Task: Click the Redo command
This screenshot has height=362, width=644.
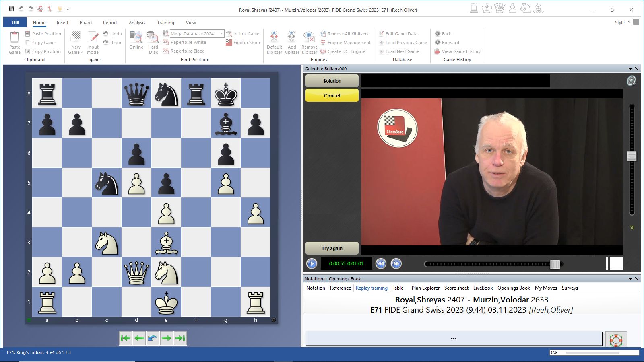Action: pos(112,43)
